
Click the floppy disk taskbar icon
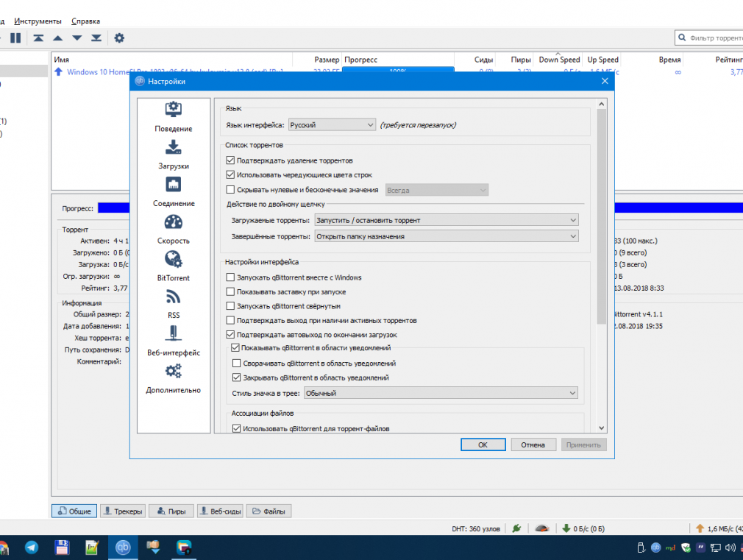click(x=62, y=547)
